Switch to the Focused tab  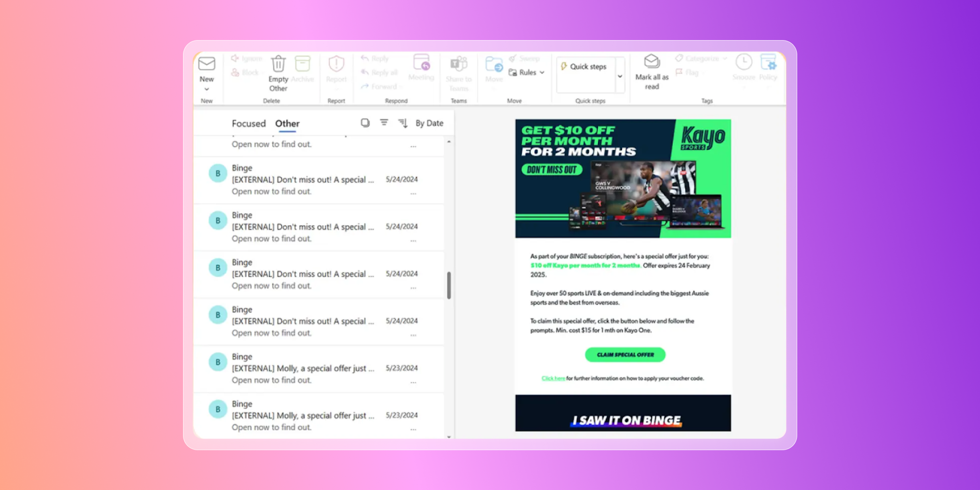(249, 124)
